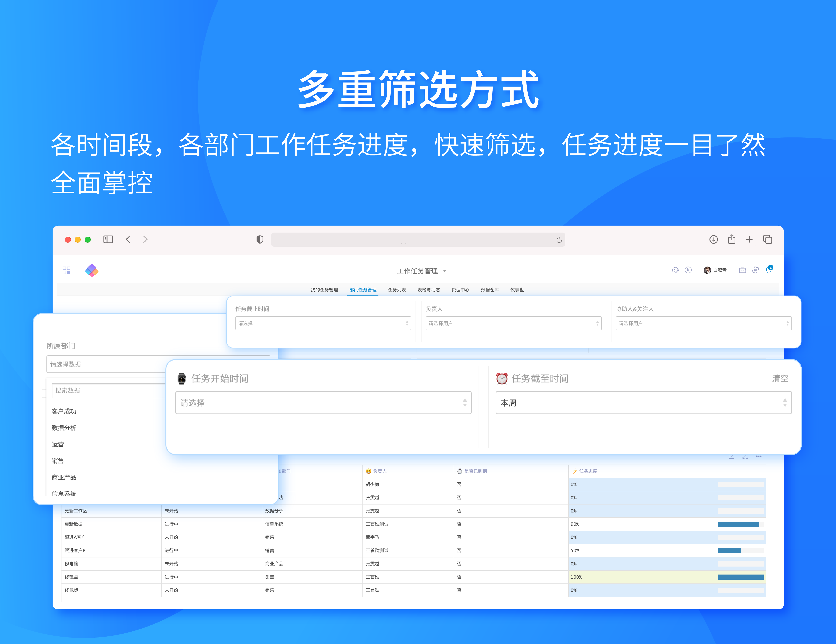Select 数据分析 in department list
836x644 pixels.
pyautogui.click(x=64, y=428)
